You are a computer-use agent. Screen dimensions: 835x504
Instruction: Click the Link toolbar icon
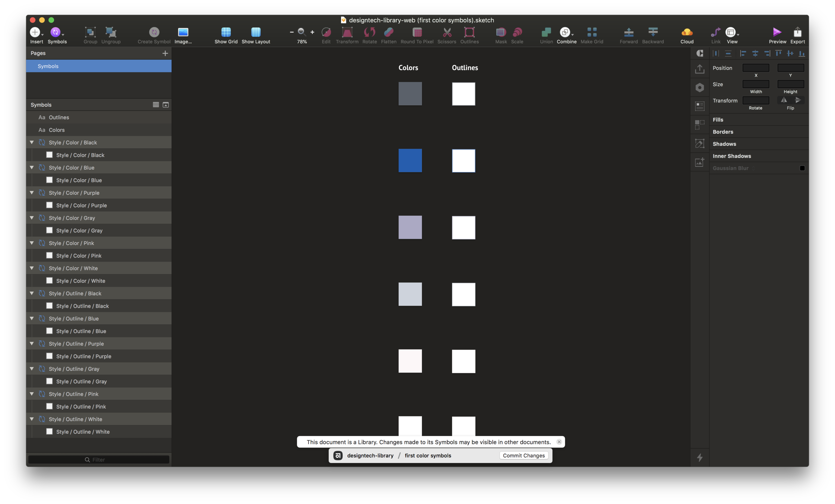point(715,32)
